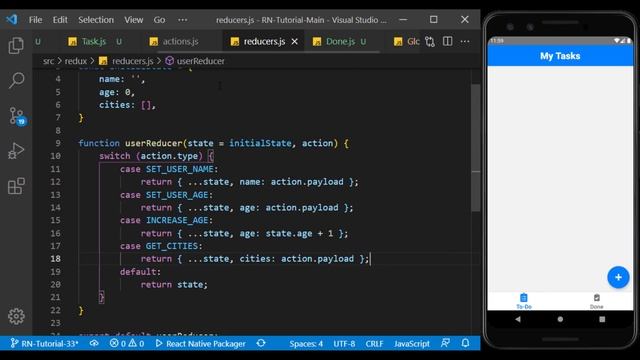
Task: Open the Go menu
Action: click(159, 20)
